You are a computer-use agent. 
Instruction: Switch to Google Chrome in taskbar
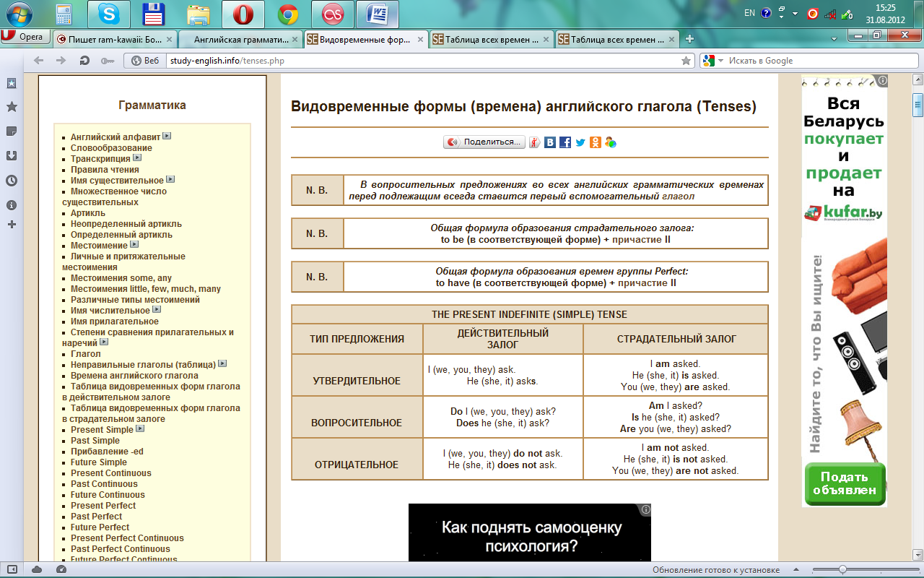(289, 14)
